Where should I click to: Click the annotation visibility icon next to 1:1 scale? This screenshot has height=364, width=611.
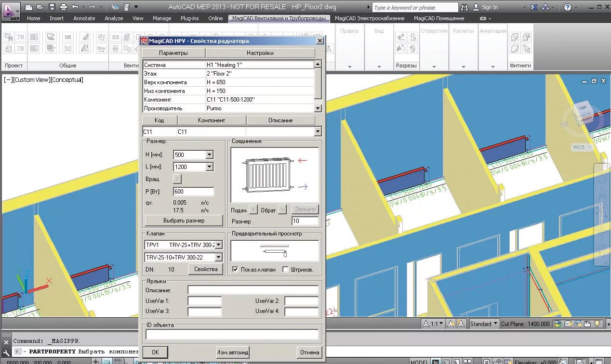(450, 324)
